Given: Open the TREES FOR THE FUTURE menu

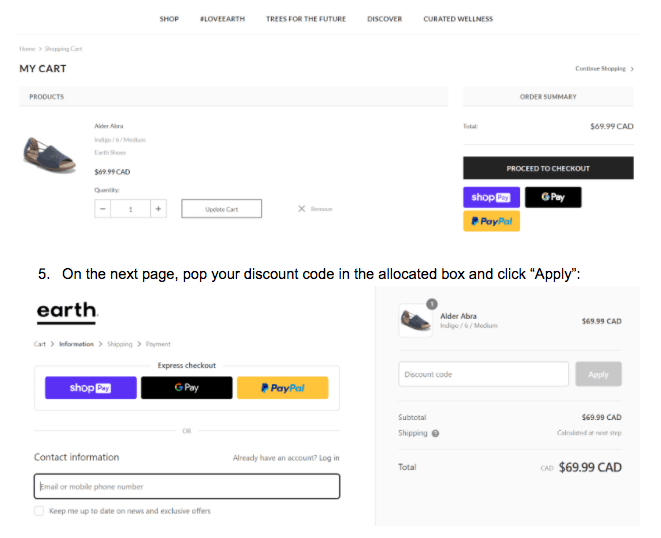Looking at the screenshot, I should [x=308, y=19].
